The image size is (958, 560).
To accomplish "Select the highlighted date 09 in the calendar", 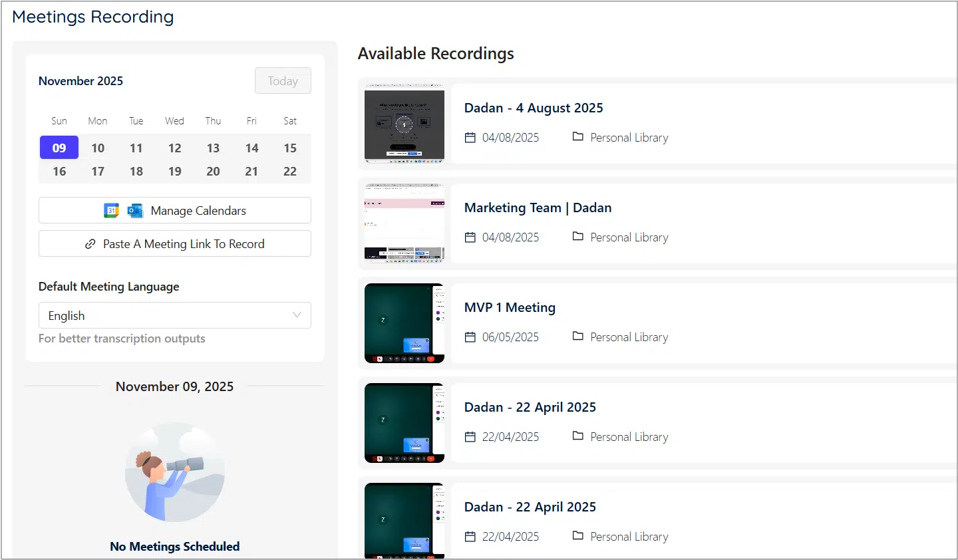I will [59, 148].
